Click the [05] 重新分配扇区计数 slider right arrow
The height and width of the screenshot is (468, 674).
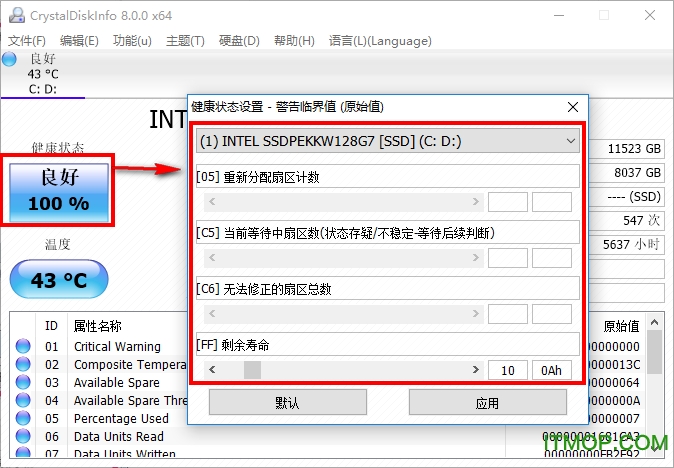(x=475, y=202)
